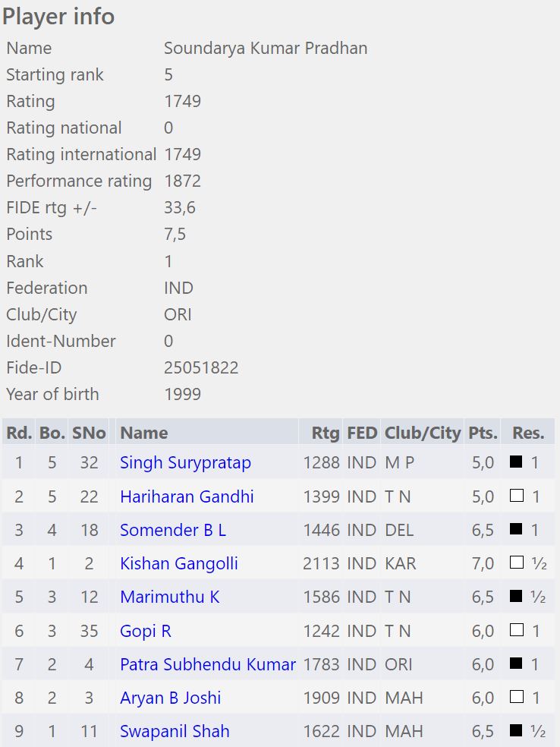Select Marimuthu K opponent link
This screenshot has height=747, width=560.
(170, 597)
